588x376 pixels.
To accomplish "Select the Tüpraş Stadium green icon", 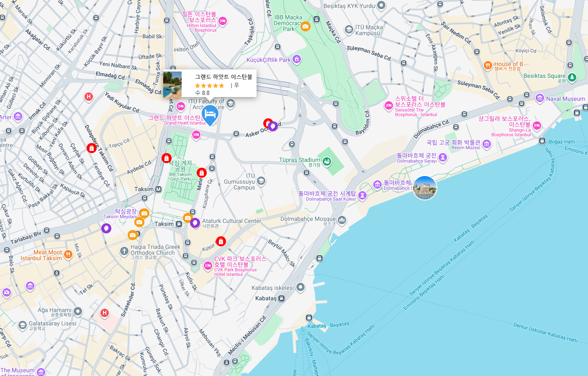I will pyautogui.click(x=327, y=161).
